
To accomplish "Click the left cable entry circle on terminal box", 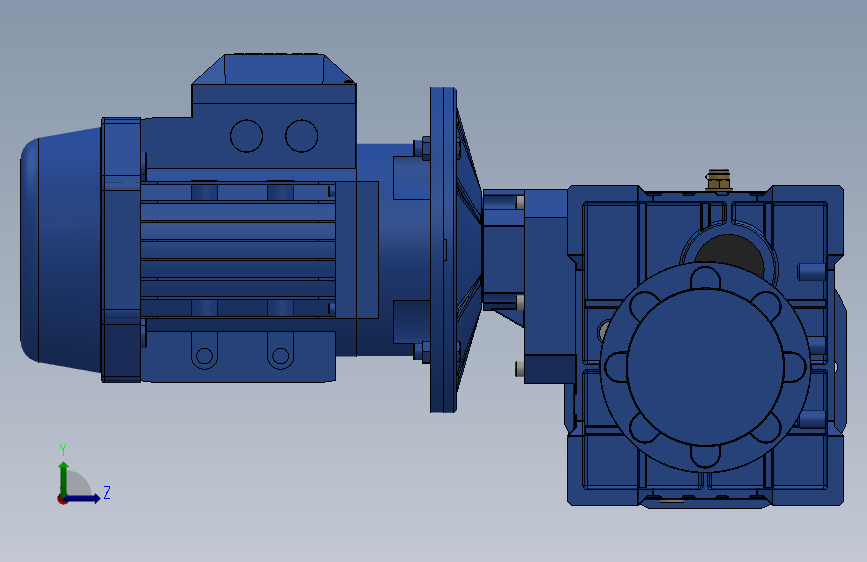I will 246,136.
